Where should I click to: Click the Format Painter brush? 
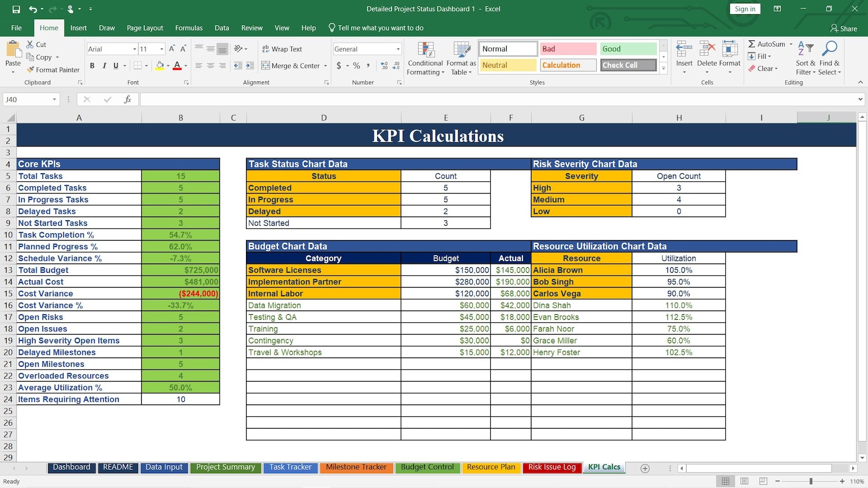click(x=31, y=70)
